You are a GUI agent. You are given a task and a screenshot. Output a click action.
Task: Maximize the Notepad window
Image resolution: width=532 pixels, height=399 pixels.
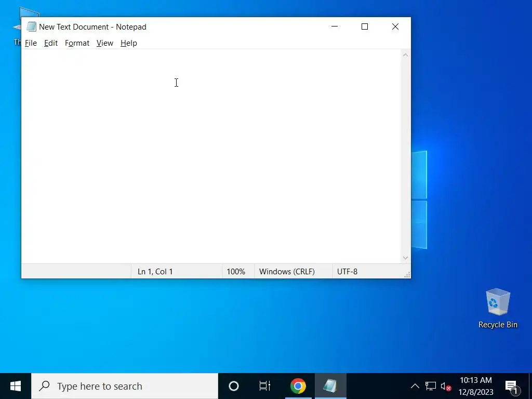[x=365, y=26]
